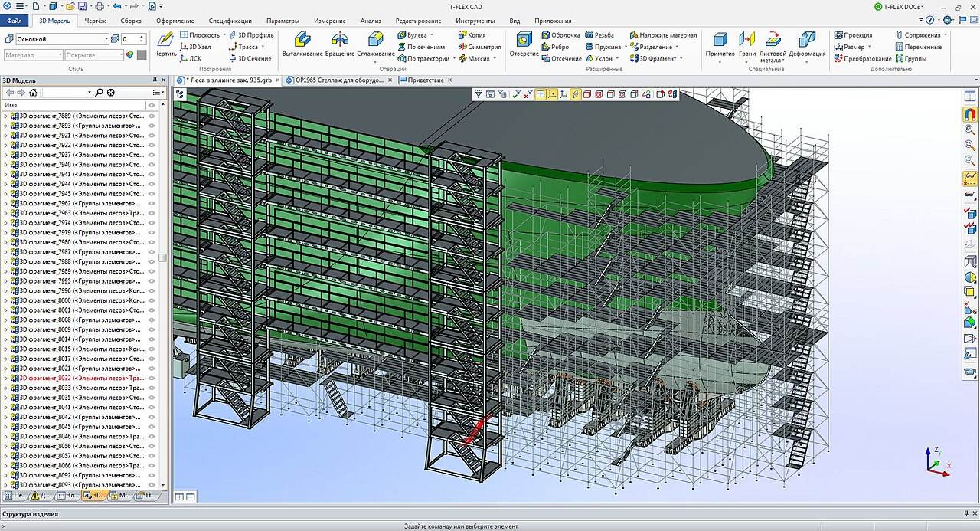This screenshot has width=980, height=531.
Task: Open the Анализ ribbon tab
Action: pyautogui.click(x=371, y=21)
